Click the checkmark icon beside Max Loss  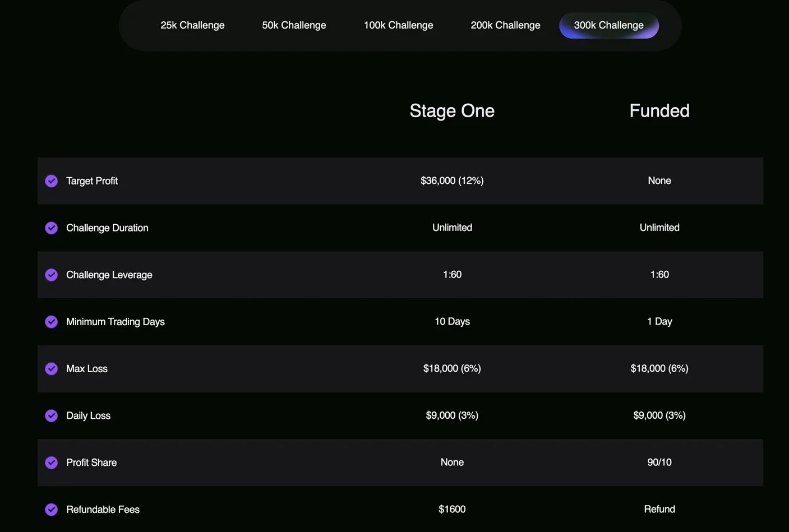(52, 369)
